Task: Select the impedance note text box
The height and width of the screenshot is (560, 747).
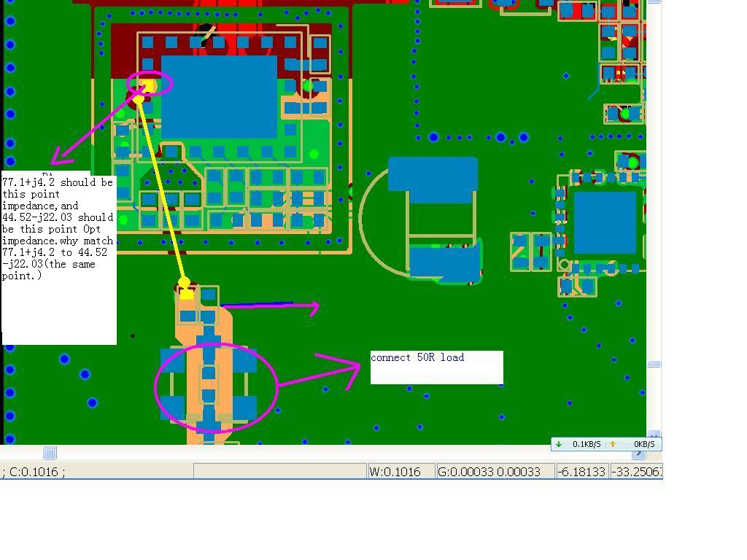Action: click(x=59, y=257)
